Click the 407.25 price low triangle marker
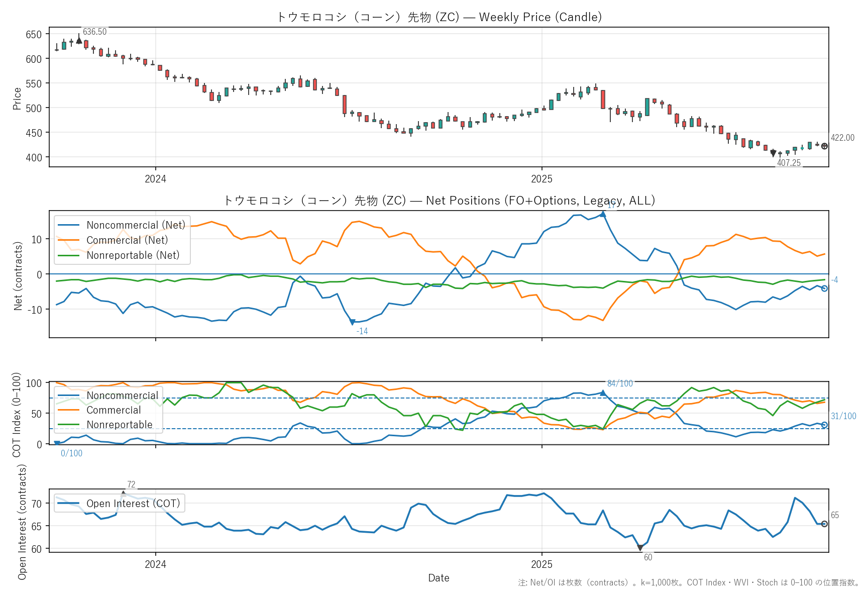The width and height of the screenshot is (868, 593). click(x=773, y=153)
